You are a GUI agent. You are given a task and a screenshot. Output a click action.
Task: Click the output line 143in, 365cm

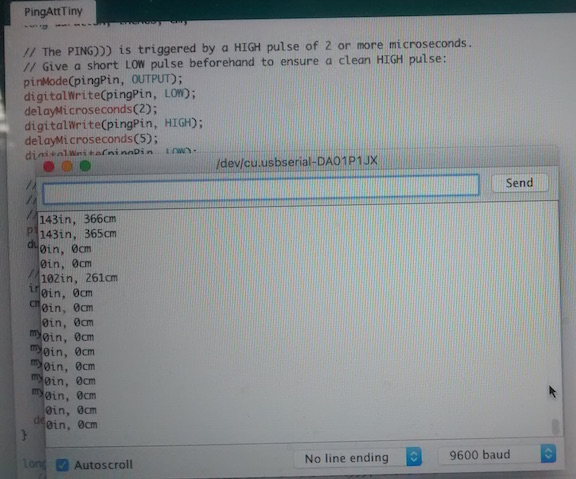pos(78,234)
